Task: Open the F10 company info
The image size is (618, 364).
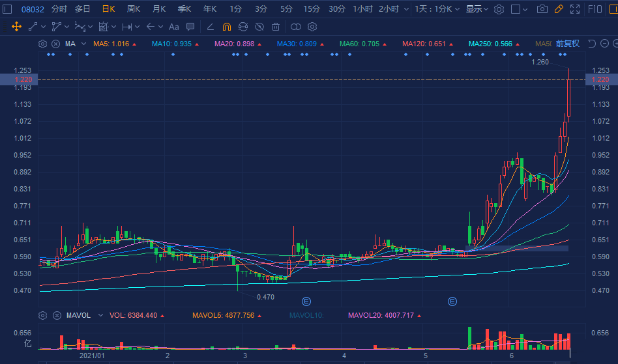Action: (x=595, y=8)
